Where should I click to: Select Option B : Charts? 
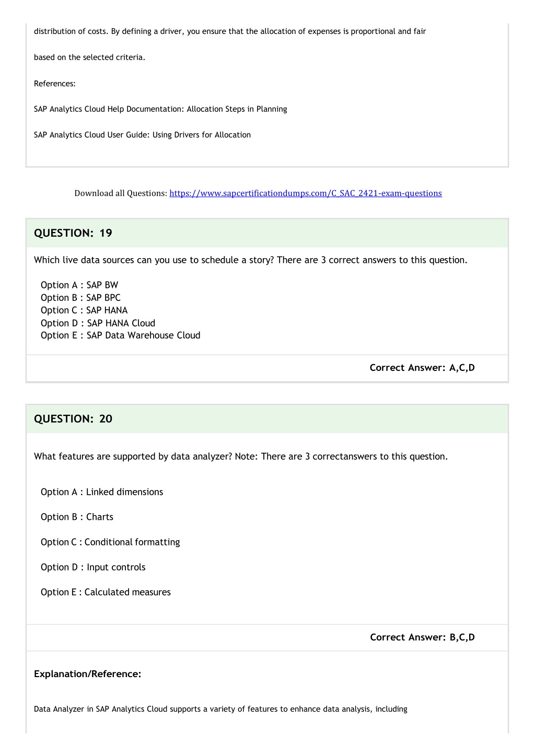(77, 517)
